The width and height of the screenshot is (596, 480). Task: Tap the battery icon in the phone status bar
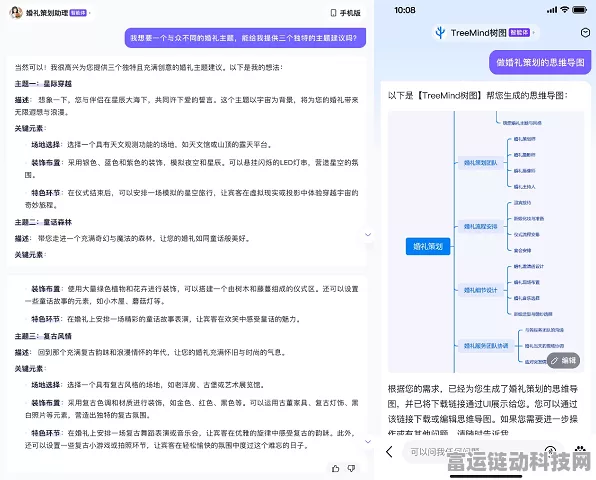579,10
